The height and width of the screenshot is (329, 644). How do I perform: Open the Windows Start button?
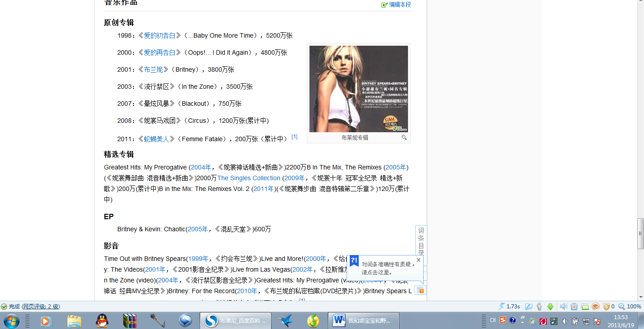click(x=11, y=321)
